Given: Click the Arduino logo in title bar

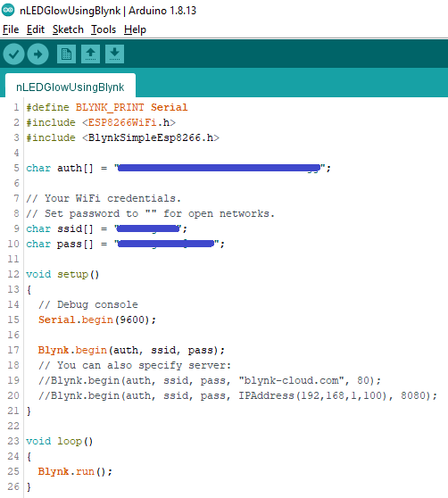Looking at the screenshot, I should click(x=8, y=10).
